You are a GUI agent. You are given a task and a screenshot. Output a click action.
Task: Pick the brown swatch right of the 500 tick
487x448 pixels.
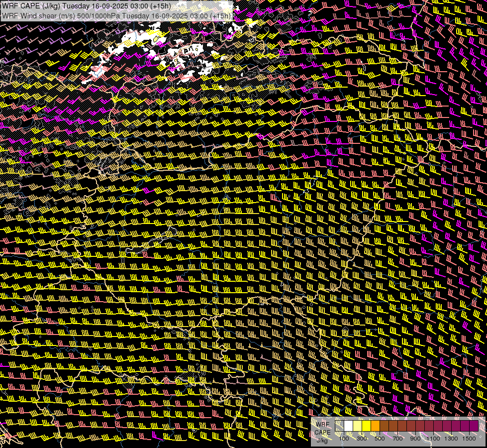point(385,426)
